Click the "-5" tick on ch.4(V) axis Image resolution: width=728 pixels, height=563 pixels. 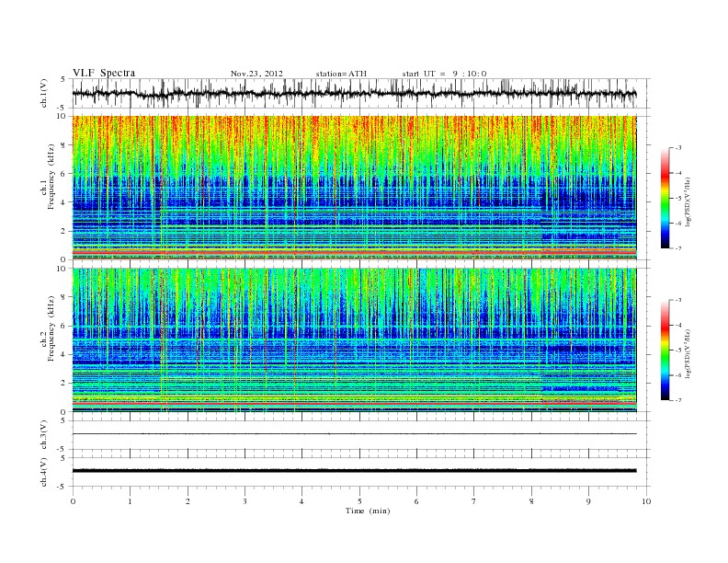pyautogui.click(x=63, y=487)
